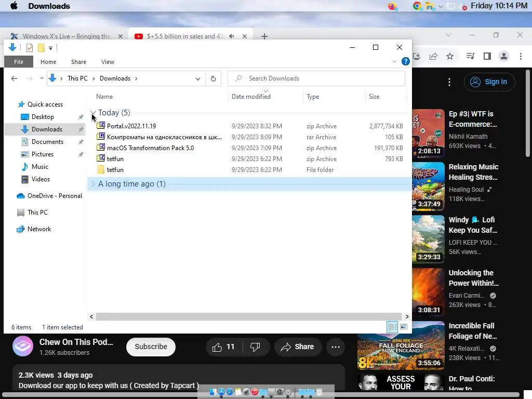The height and width of the screenshot is (399, 532).
Task: Expand the A long time ago group
Action: coord(93,184)
